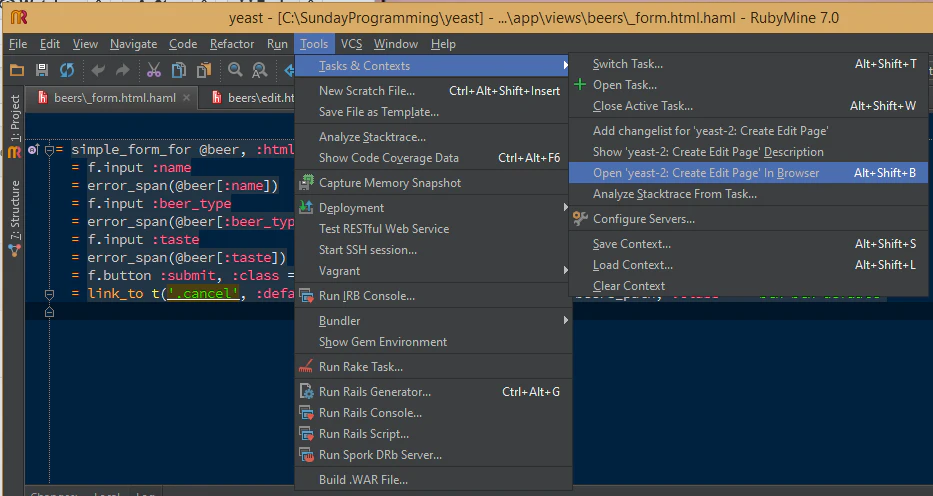The image size is (933, 496).
Task: Open the Navigate menu
Action: point(133,44)
